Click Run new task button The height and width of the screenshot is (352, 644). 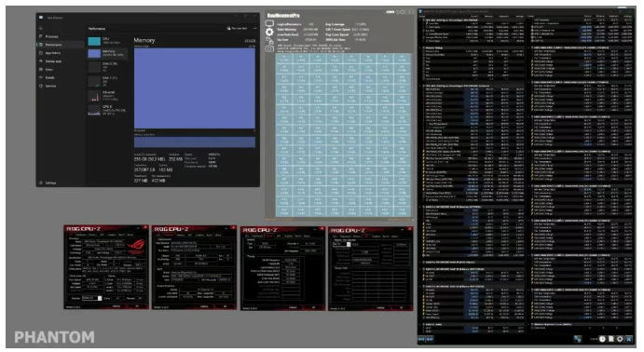[x=237, y=28]
